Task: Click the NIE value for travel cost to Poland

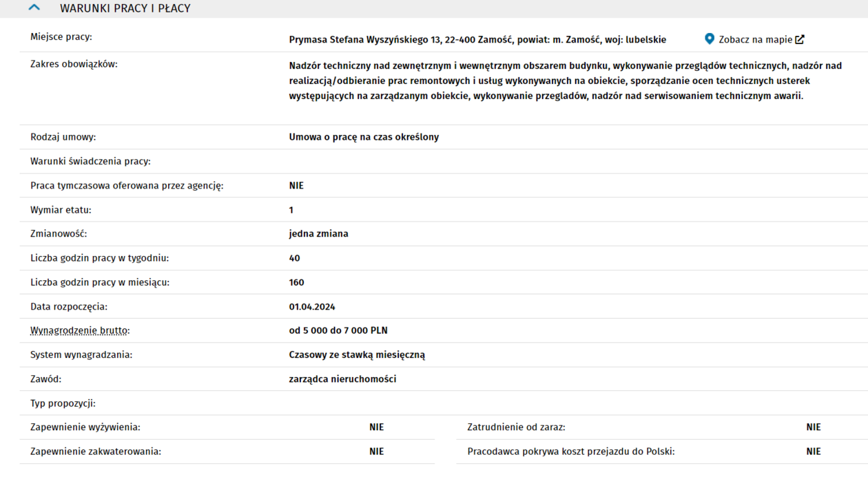Action: coord(814,451)
